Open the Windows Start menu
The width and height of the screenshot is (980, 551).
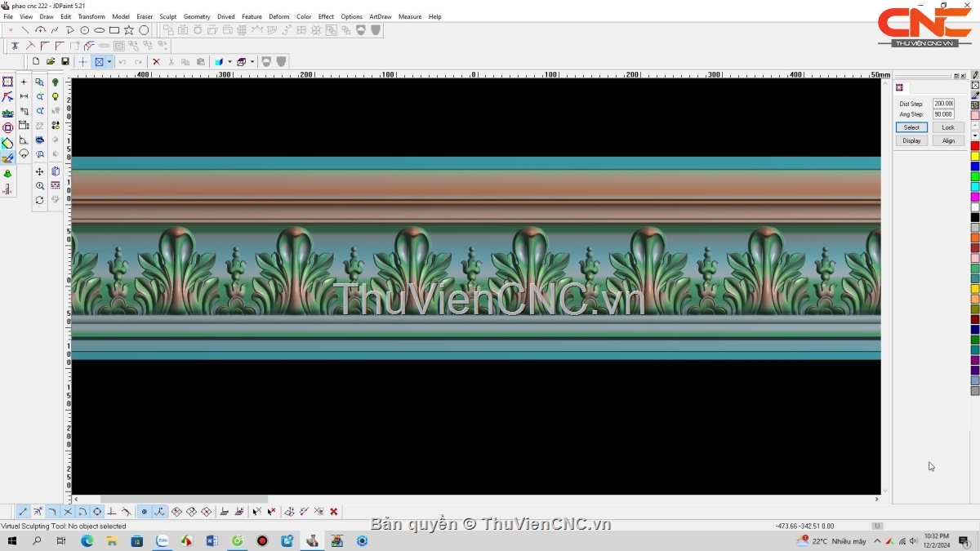tap(12, 540)
